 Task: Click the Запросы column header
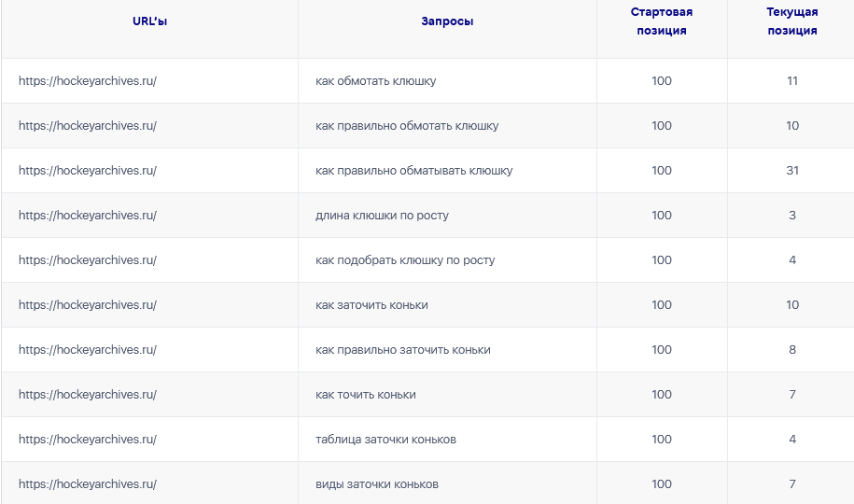pyautogui.click(x=447, y=21)
